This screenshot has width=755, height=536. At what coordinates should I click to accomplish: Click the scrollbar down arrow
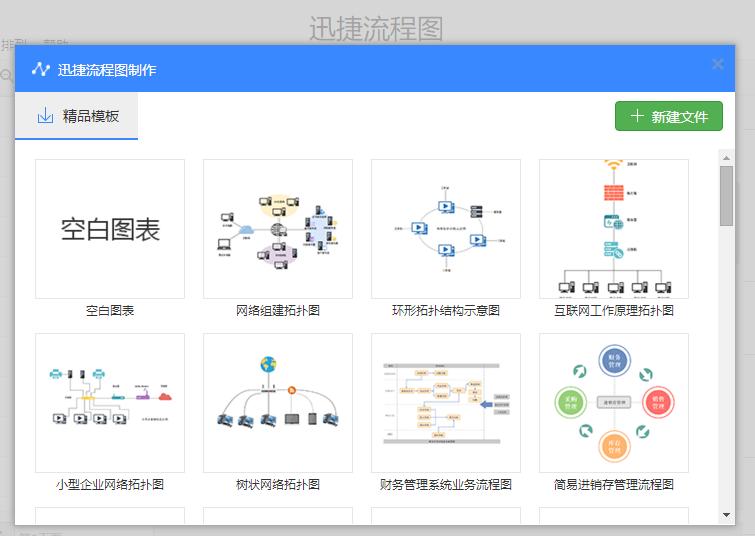[x=727, y=515]
